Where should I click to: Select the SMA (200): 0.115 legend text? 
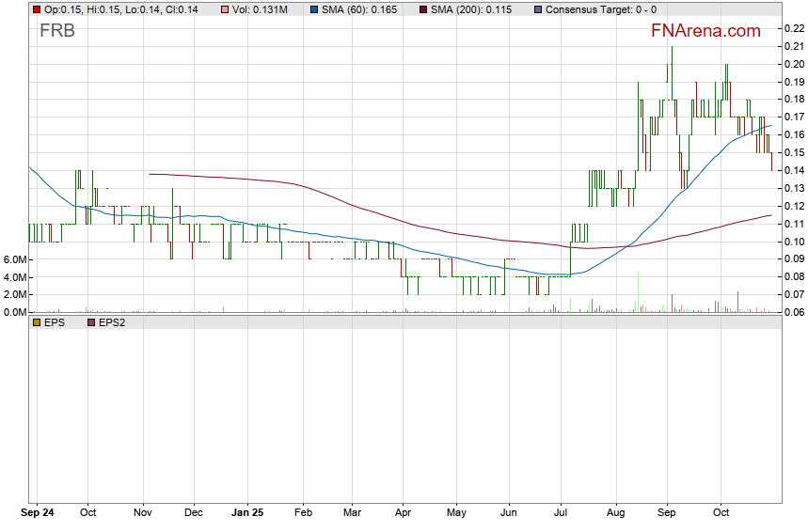pos(471,9)
